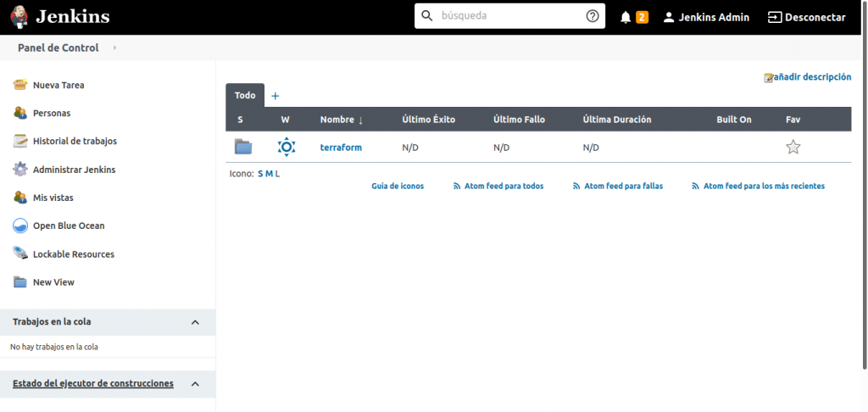Add a new view with plus tab
Viewport: 868px width, 412px height.
click(x=275, y=96)
